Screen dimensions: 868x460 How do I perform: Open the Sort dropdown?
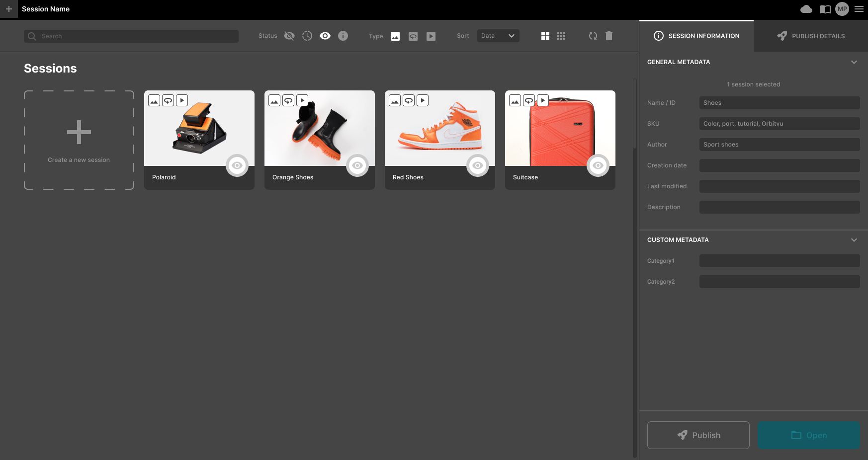(498, 36)
